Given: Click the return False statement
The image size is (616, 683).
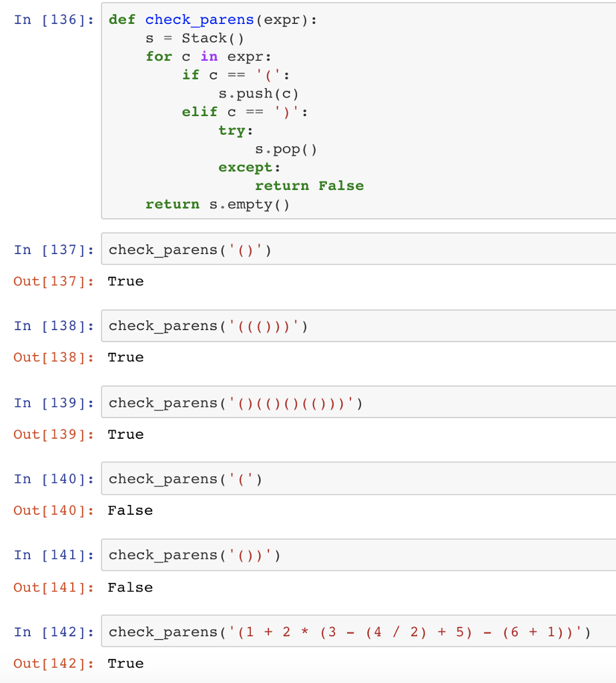Looking at the screenshot, I should [309, 185].
